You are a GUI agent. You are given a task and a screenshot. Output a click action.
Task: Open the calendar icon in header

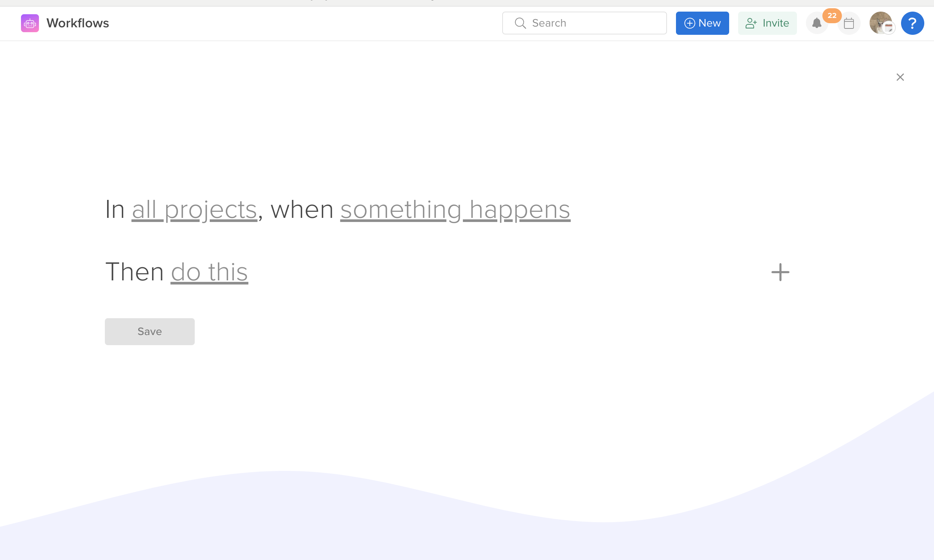coord(849,23)
